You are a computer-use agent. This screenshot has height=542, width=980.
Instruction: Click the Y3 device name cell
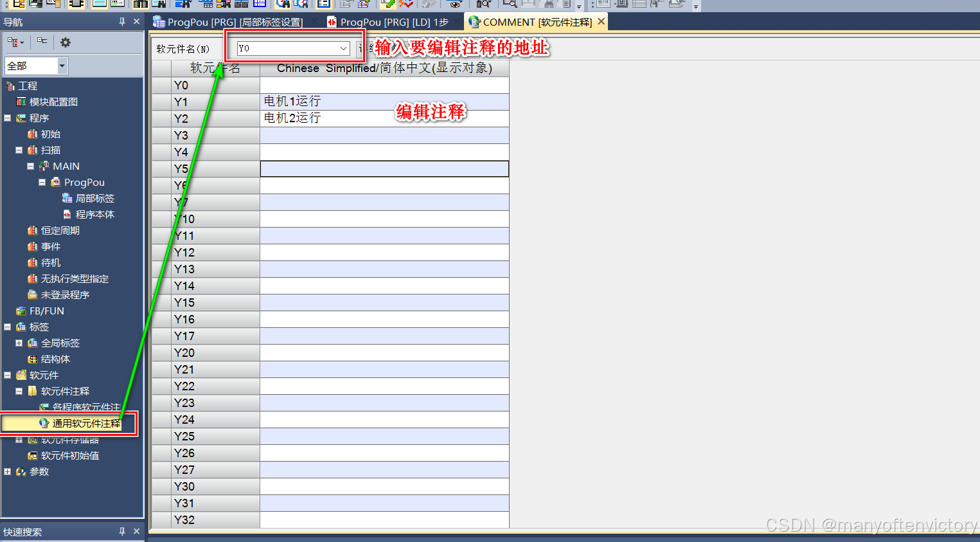click(215, 135)
